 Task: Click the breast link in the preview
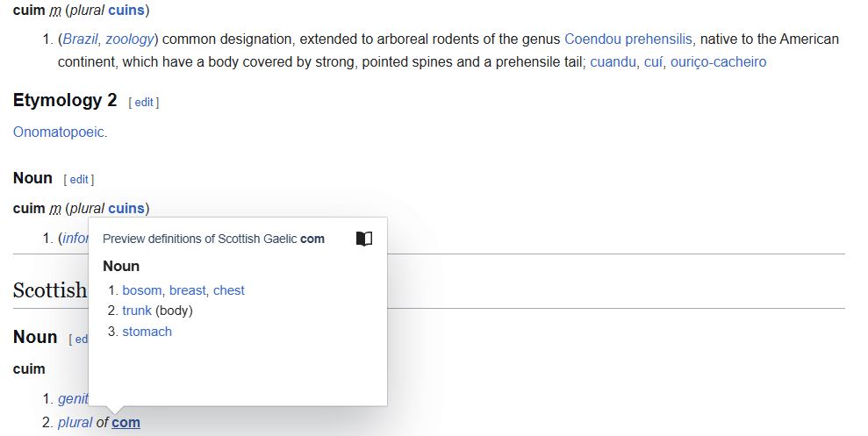tap(188, 290)
